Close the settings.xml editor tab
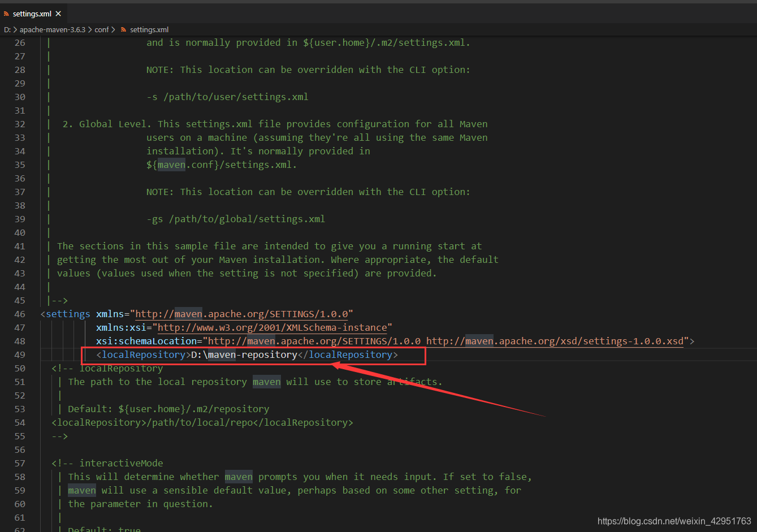757x532 pixels. click(x=58, y=14)
